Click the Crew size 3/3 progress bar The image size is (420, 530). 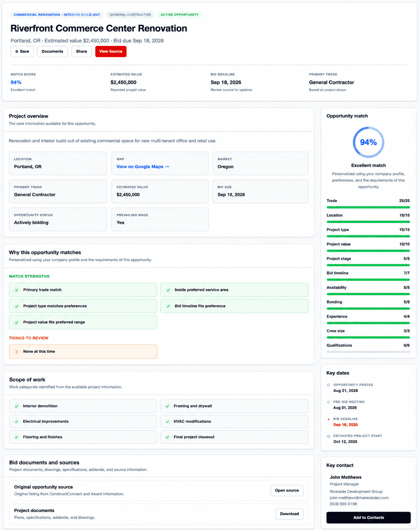click(x=368, y=338)
